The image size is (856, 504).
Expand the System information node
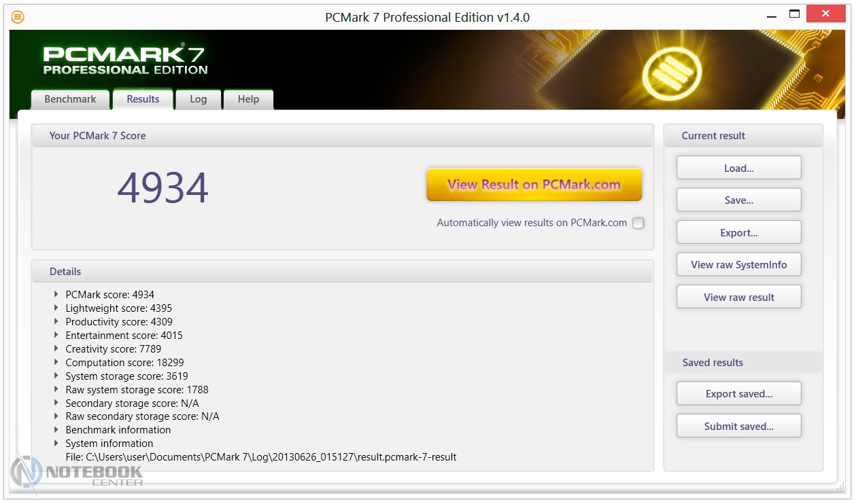point(56,444)
